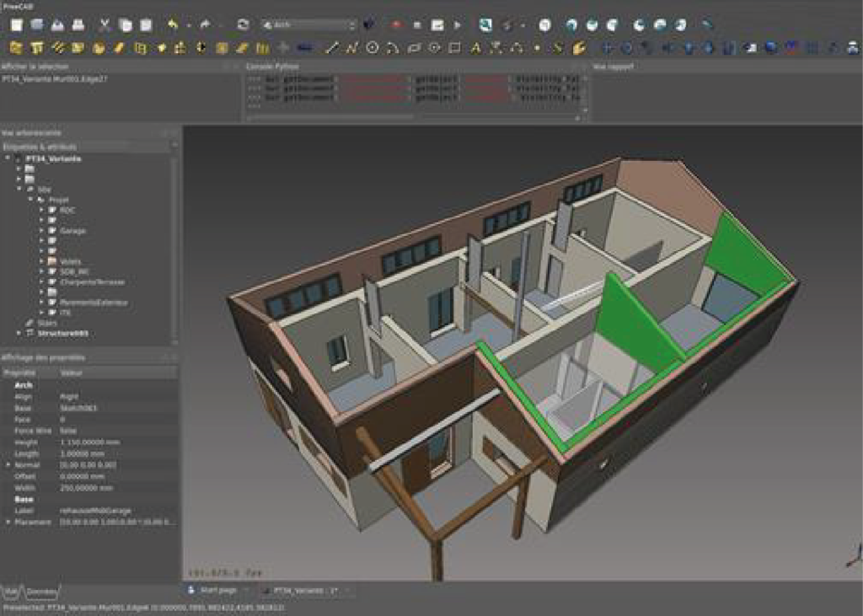The height and width of the screenshot is (616, 863).
Task: Select the Draft point tool
Action: (x=538, y=48)
